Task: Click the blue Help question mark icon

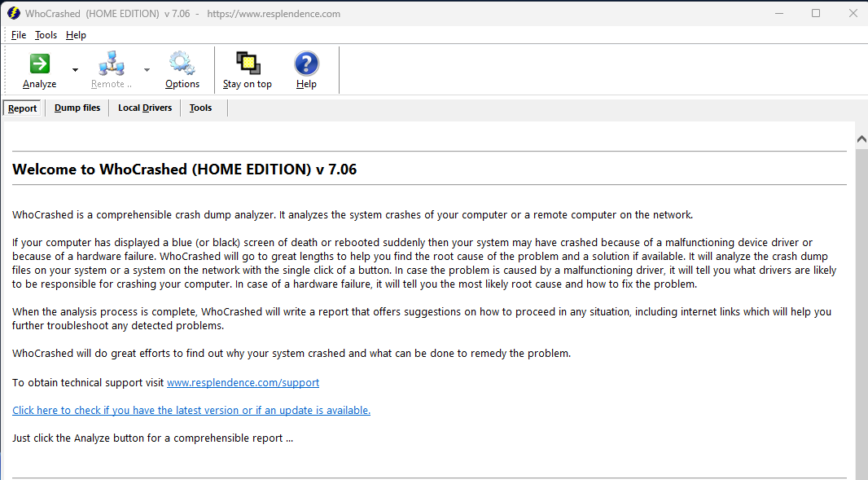Action: point(306,64)
